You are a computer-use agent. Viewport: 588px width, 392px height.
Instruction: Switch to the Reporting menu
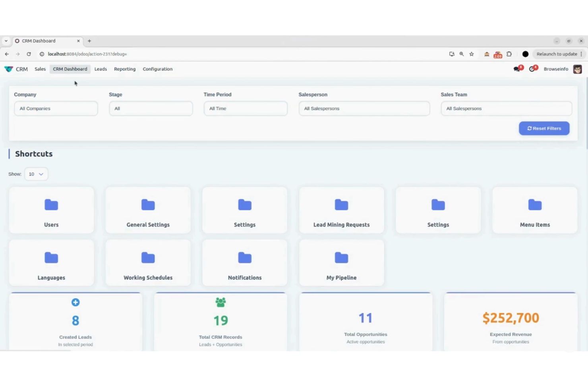(x=124, y=69)
